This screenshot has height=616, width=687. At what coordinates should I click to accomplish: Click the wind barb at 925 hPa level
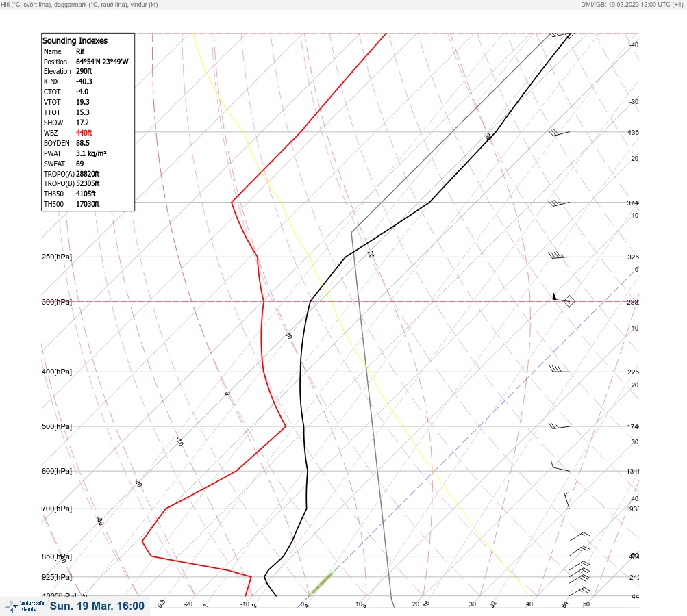[579, 572]
